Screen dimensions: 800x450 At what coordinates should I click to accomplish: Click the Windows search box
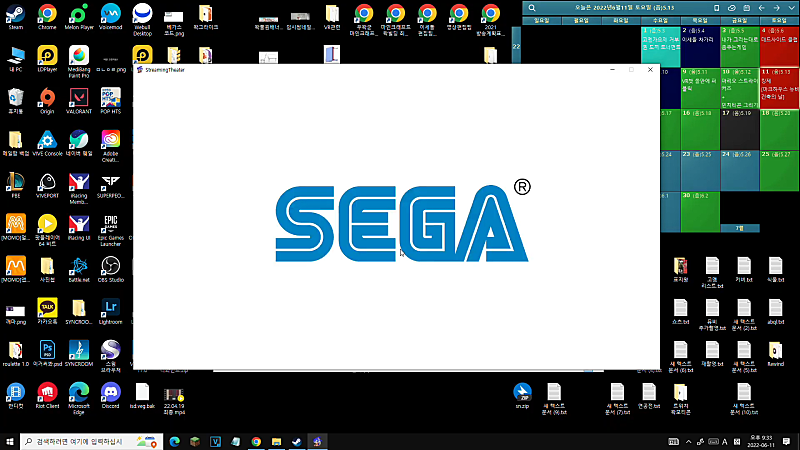(x=92, y=442)
